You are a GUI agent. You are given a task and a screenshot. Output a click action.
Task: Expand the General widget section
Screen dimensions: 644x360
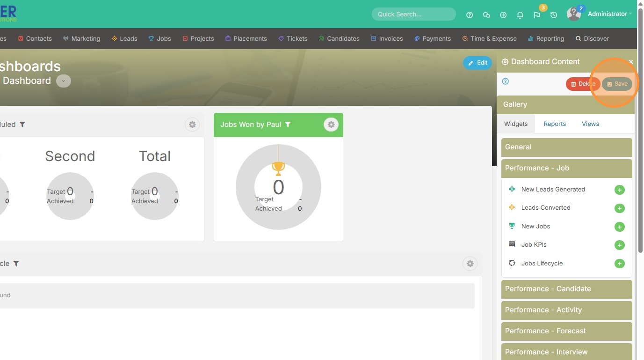pos(567,147)
